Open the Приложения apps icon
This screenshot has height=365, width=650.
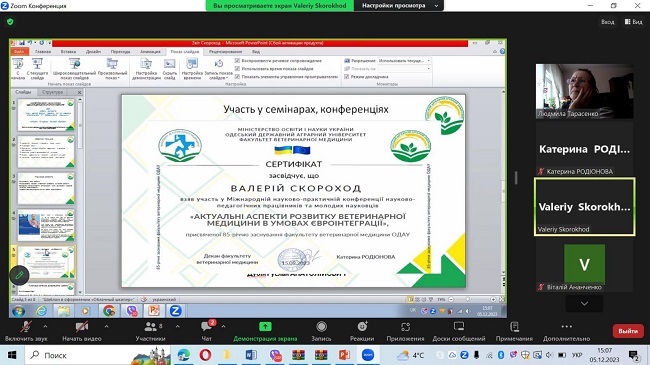(x=405, y=327)
